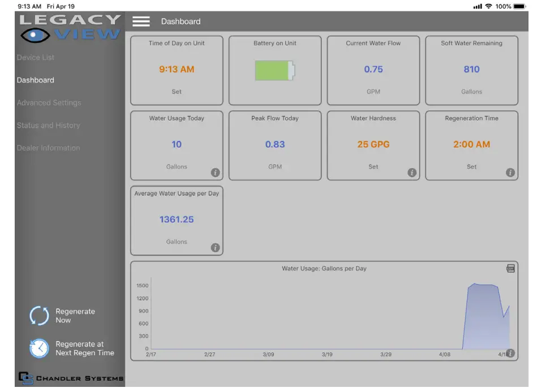Open info icon on Regeneration Time card

point(510,172)
